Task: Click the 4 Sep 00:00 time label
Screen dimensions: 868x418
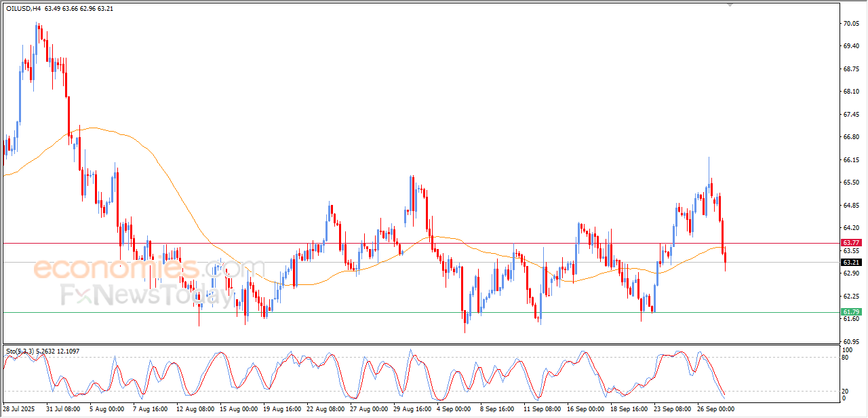Action: [x=453, y=410]
